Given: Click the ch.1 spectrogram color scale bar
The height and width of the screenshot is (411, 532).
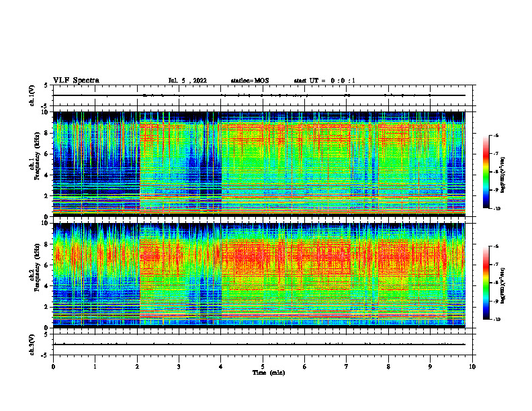Looking at the screenshot, I should pyautogui.click(x=486, y=172).
